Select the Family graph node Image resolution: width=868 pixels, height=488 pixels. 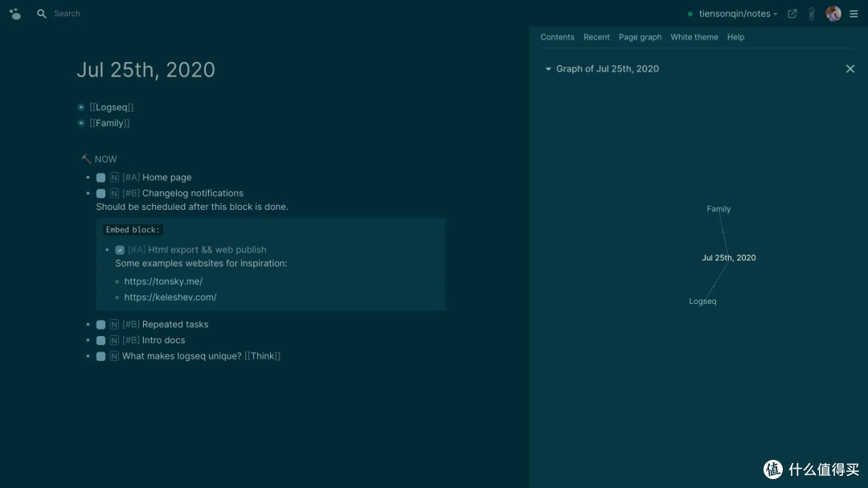[x=719, y=209]
